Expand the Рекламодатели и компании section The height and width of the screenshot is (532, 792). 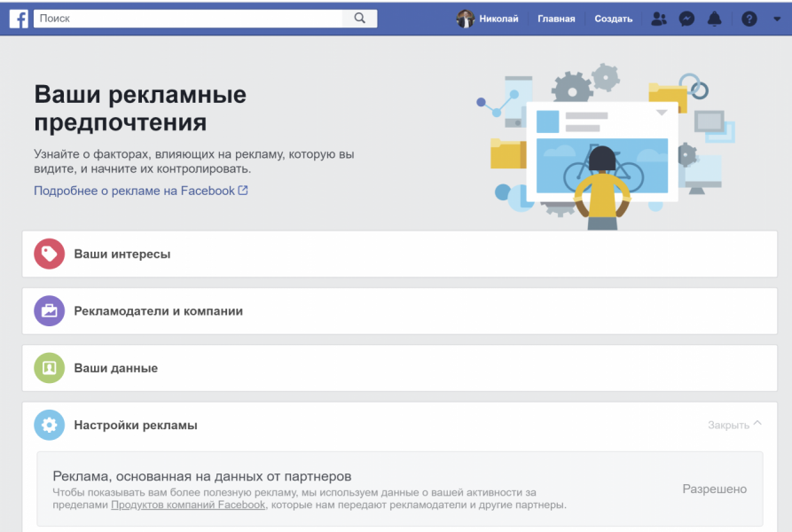click(x=399, y=311)
